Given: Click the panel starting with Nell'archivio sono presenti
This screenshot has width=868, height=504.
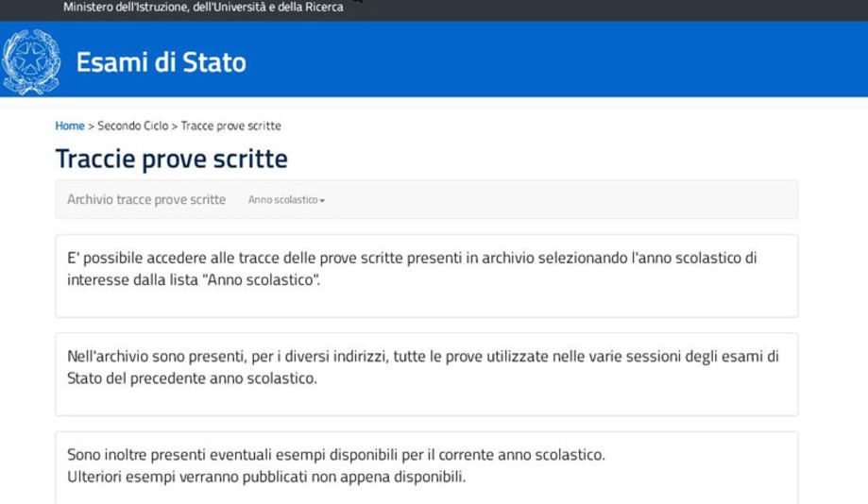Looking at the screenshot, I should pyautogui.click(x=427, y=375).
